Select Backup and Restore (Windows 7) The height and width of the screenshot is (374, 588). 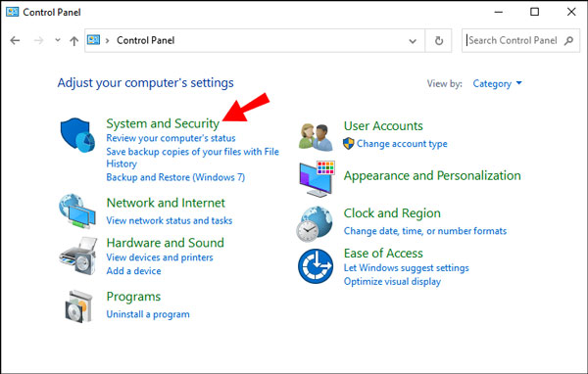[175, 177]
